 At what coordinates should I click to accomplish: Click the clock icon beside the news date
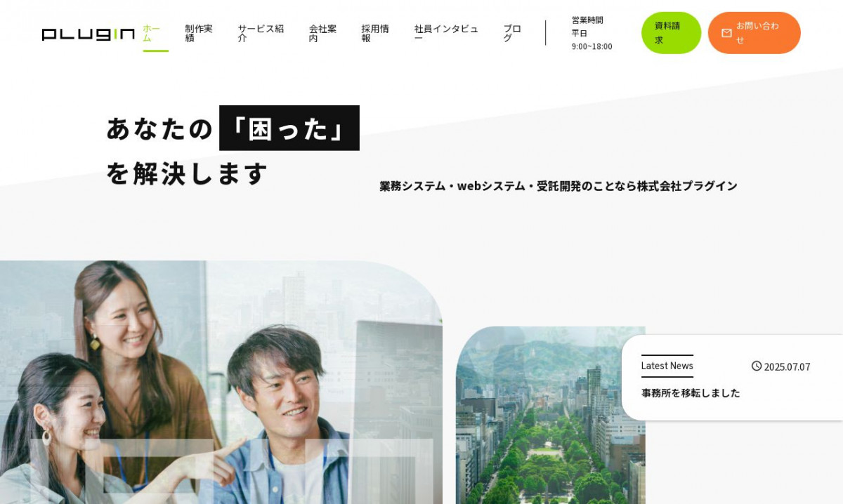pos(756,366)
